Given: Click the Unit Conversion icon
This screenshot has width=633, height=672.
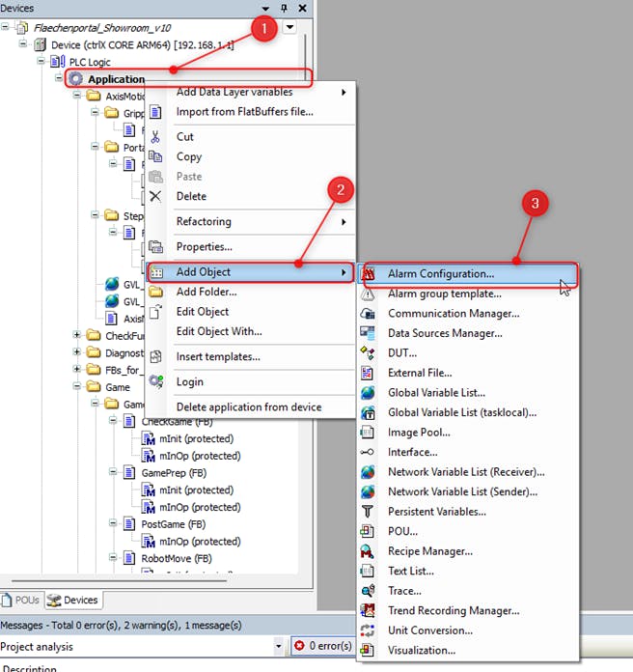Looking at the screenshot, I should point(368,630).
